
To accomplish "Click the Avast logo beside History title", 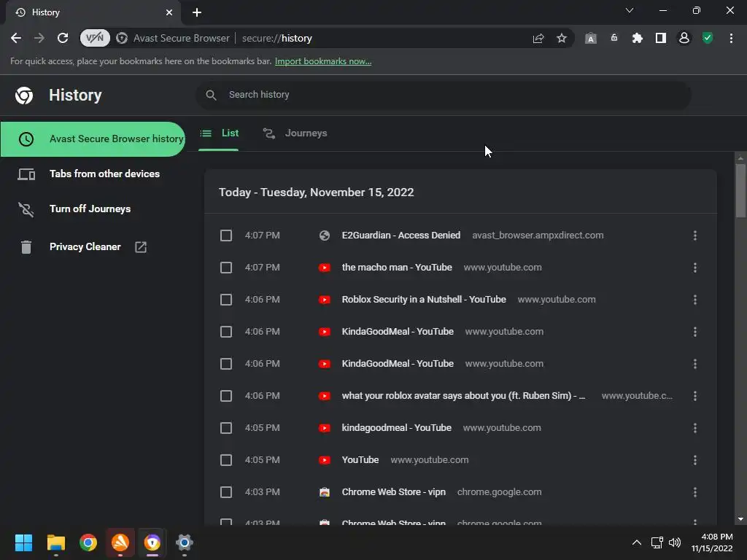I will click(x=24, y=96).
